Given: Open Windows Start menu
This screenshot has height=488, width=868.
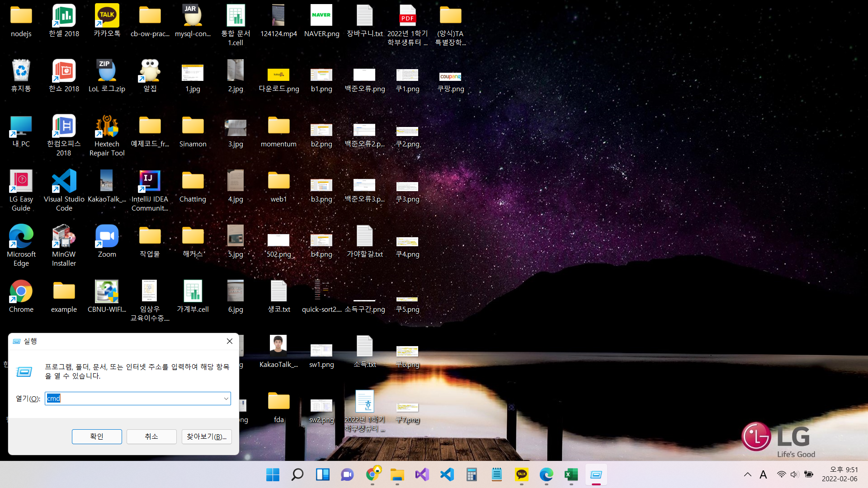Looking at the screenshot, I should (273, 474).
